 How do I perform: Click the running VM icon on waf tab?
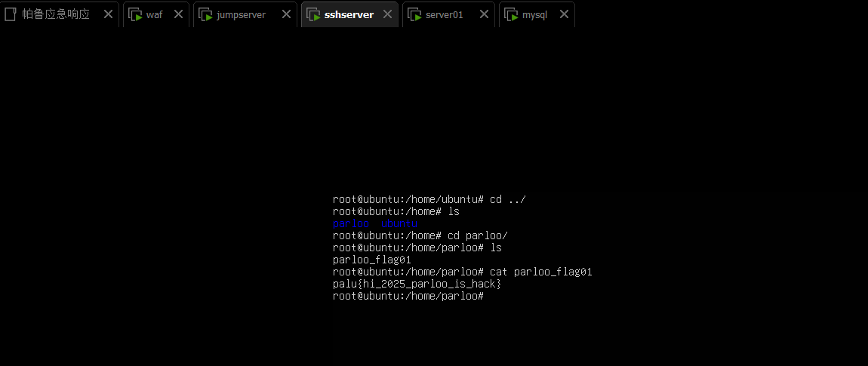[x=135, y=14]
